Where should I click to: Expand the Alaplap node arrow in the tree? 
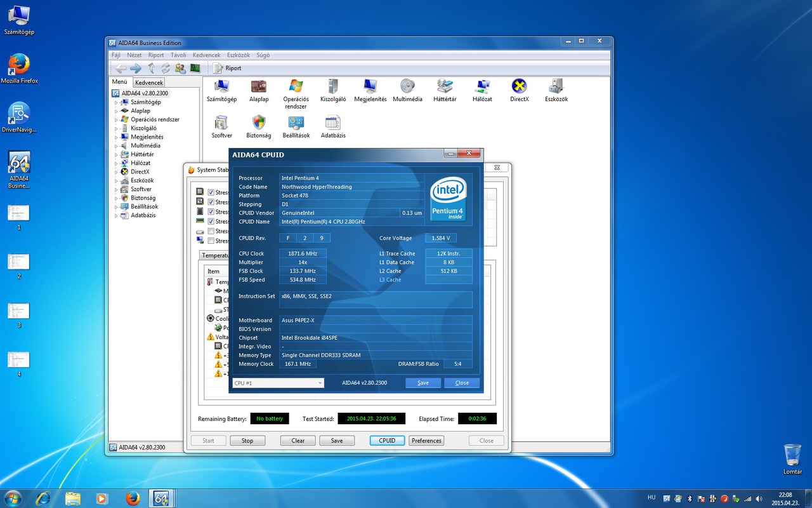(116, 111)
